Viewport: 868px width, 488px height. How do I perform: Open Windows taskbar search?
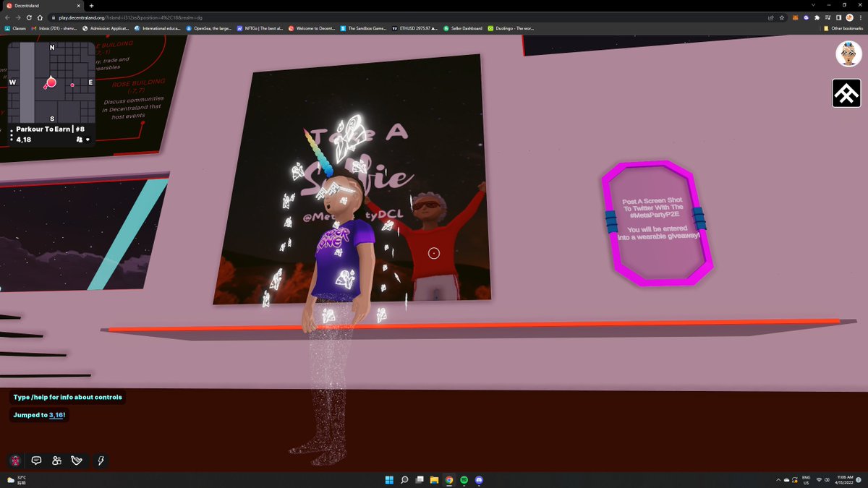[404, 479]
